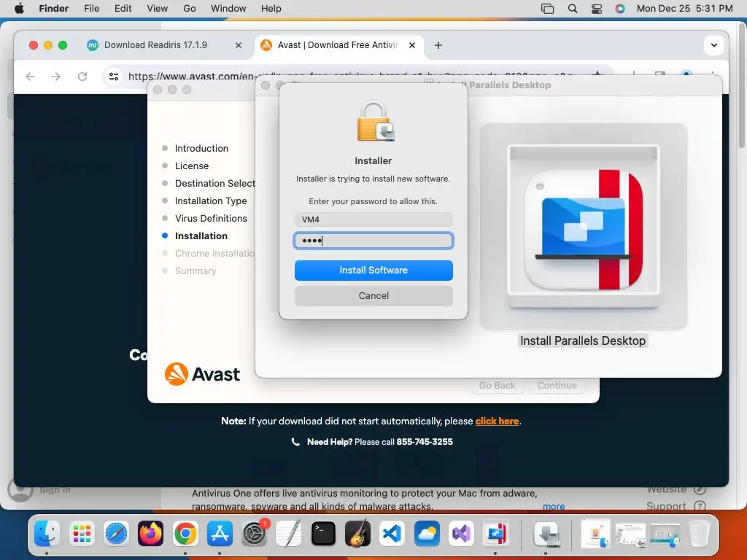
Task: Open the Apple menu
Action: [19, 8]
